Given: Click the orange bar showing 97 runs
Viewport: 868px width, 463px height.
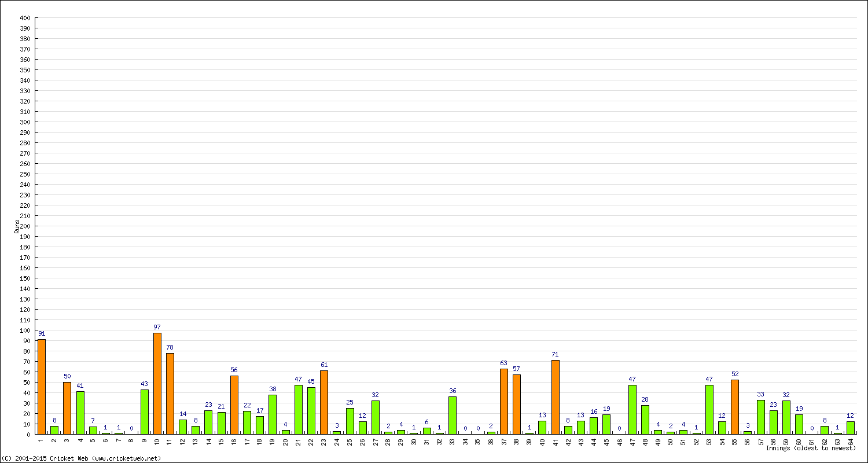Looking at the screenshot, I should pos(157,384).
